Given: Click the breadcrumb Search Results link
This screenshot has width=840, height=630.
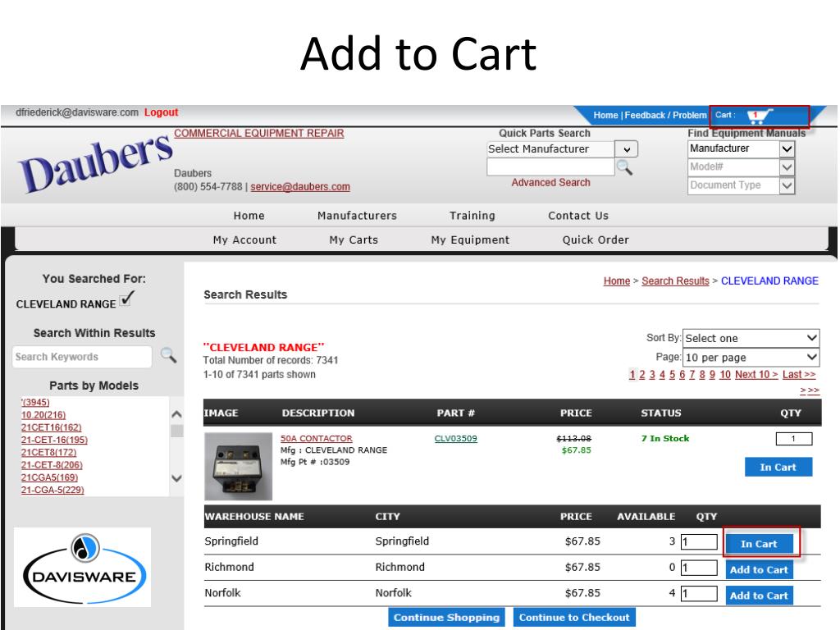Looking at the screenshot, I should click(x=675, y=281).
